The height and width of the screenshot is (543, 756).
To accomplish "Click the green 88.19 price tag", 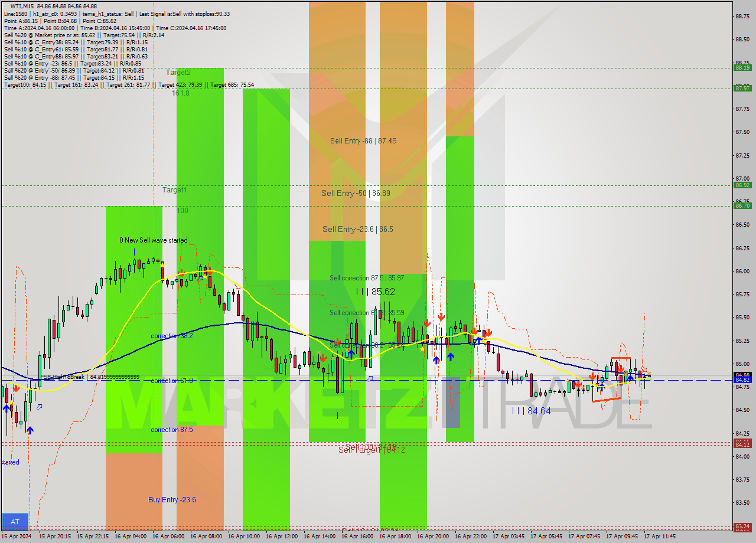I will 742,68.
